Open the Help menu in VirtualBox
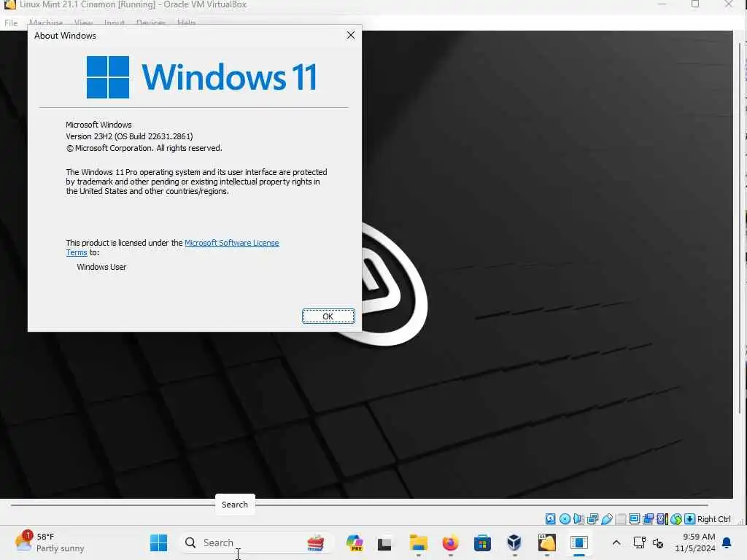The image size is (747, 560). coord(186,23)
